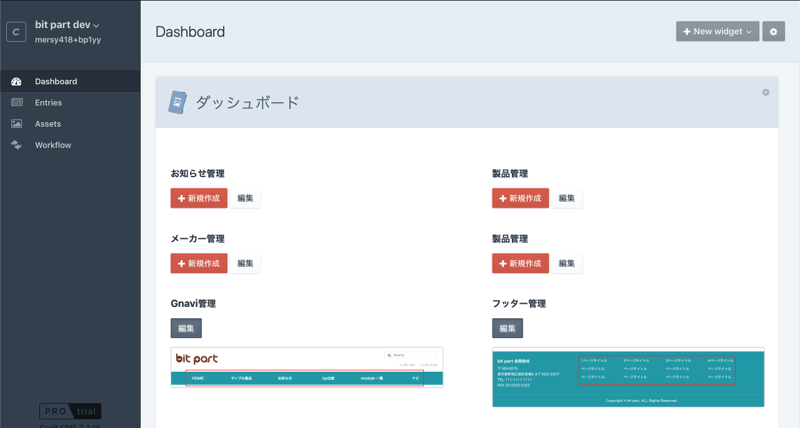Click the square C site icon
The height and width of the screenshot is (428, 800).
click(x=16, y=32)
